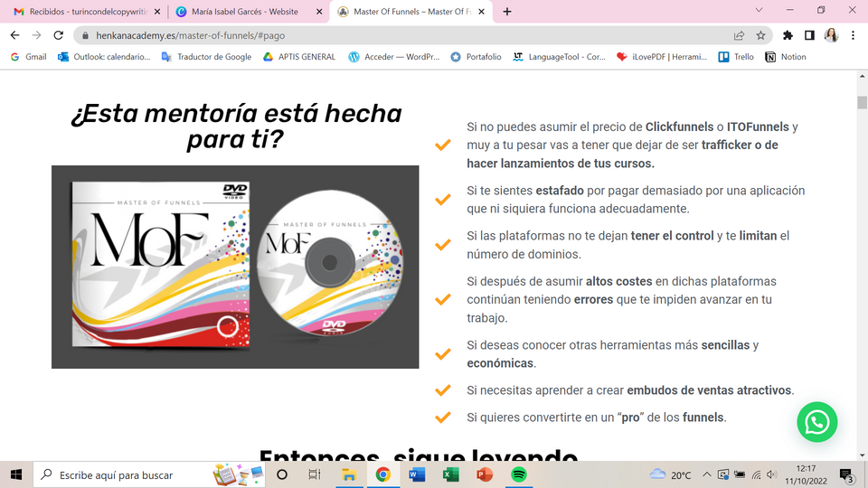Image resolution: width=868 pixels, height=488 pixels.
Task: Open the Chrome extensions puzzle icon
Action: coord(788,35)
